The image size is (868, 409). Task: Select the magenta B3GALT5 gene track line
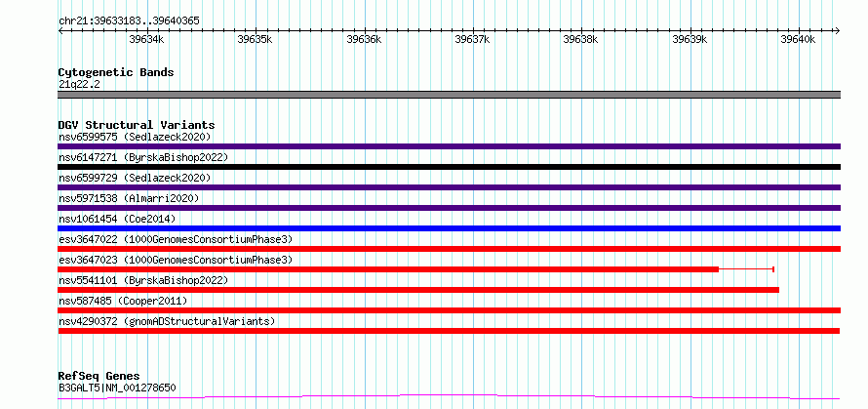coord(449,396)
